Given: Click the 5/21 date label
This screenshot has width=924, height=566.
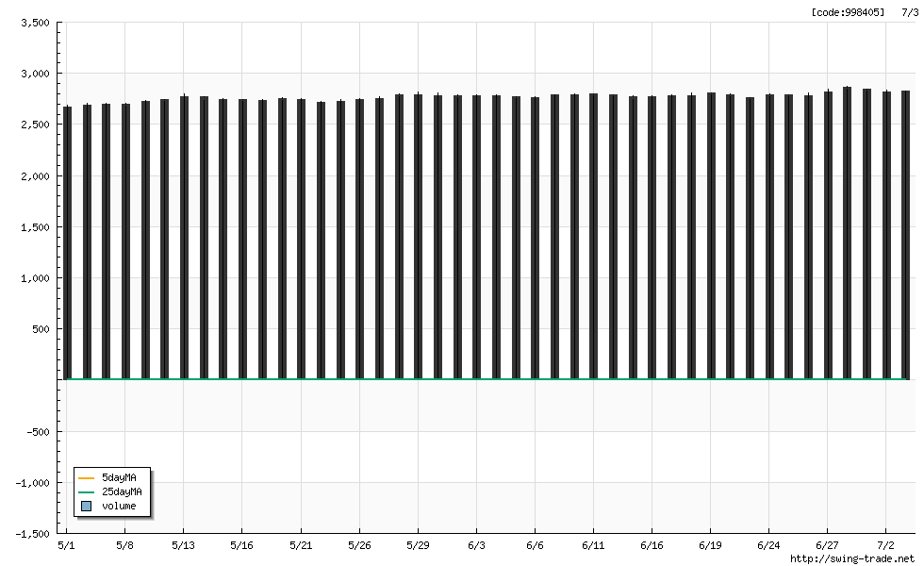Looking at the screenshot, I should [301, 545].
